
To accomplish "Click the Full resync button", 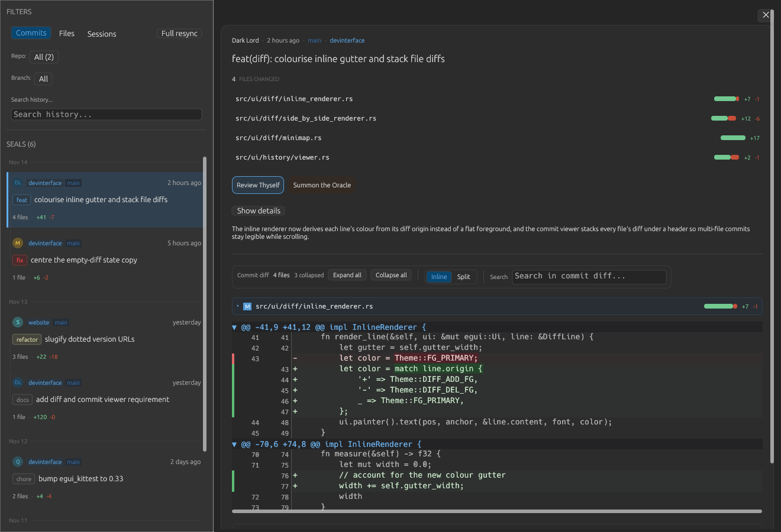I will tap(179, 34).
